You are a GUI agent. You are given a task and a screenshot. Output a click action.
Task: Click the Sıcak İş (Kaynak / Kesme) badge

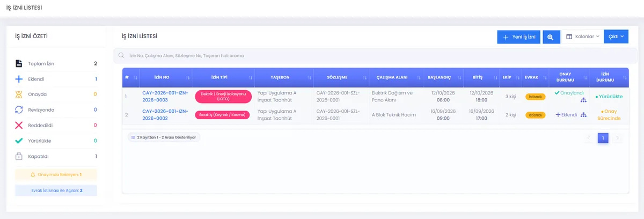[x=222, y=115]
